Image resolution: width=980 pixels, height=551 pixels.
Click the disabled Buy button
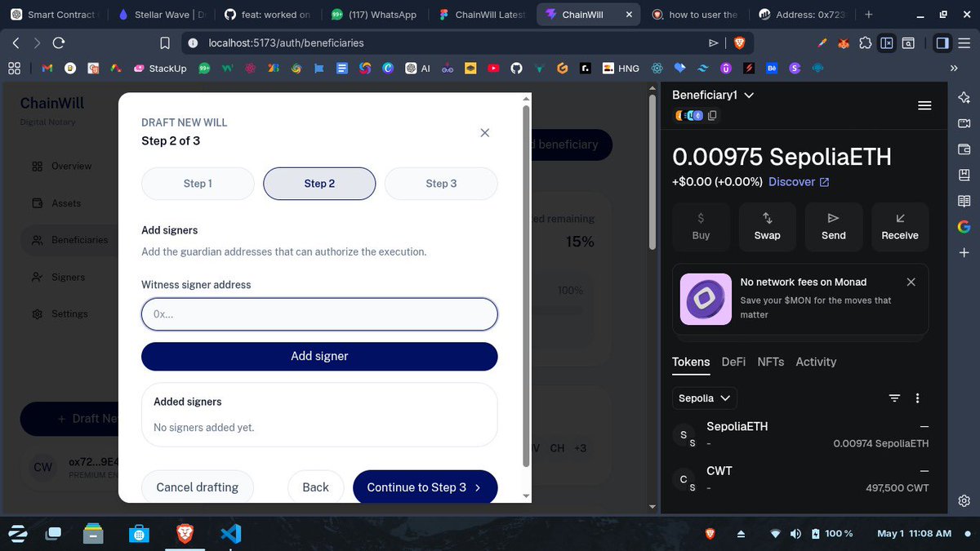[701, 227]
